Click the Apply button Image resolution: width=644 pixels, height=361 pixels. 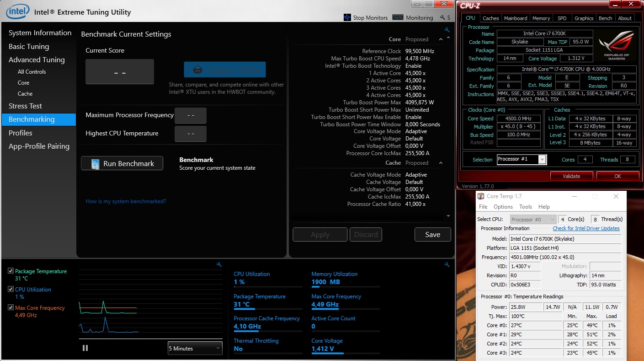pyautogui.click(x=320, y=234)
